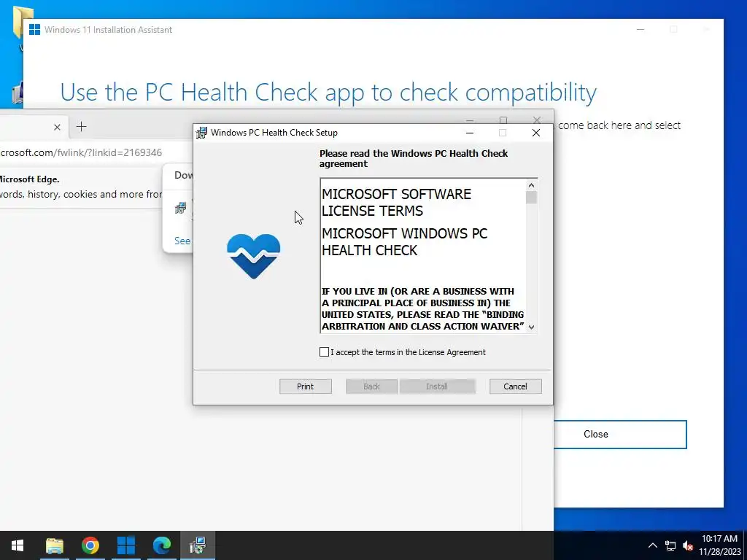Launch Google Chrome from the taskbar
This screenshot has height=560, width=747.
point(90,545)
